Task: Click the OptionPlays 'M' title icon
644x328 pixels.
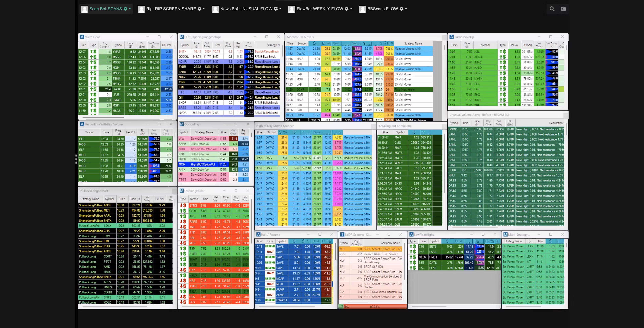Action: click(182, 124)
